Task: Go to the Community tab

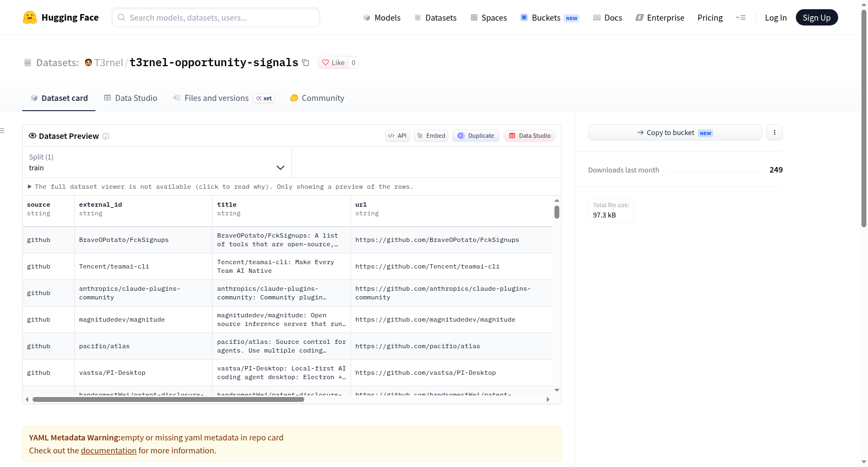Action: pyautogui.click(x=317, y=98)
